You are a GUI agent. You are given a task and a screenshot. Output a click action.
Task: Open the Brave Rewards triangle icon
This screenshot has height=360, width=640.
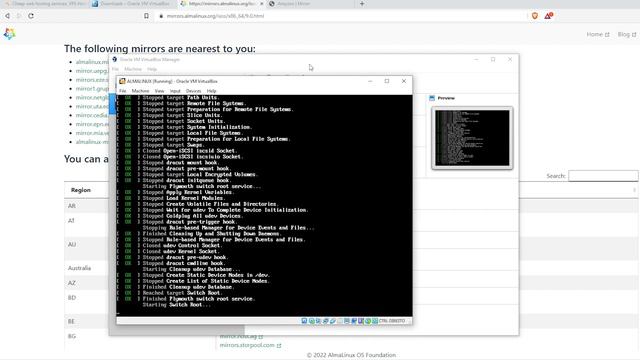pos(548,16)
